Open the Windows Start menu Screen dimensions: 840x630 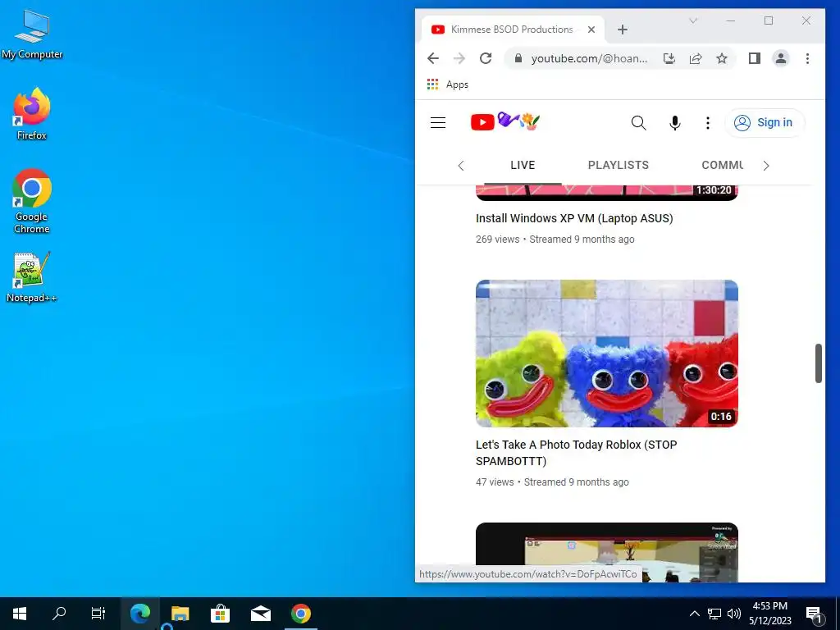point(20,614)
